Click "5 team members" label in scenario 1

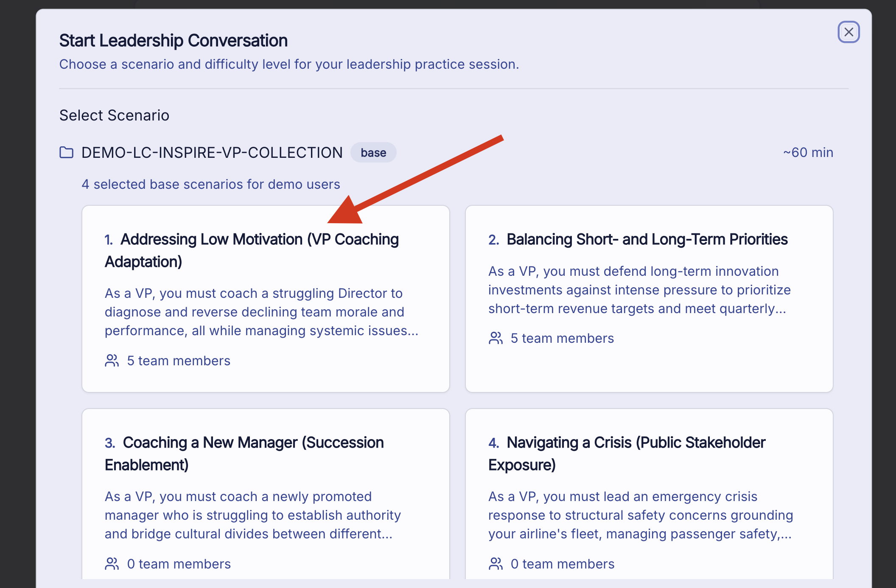[179, 361]
